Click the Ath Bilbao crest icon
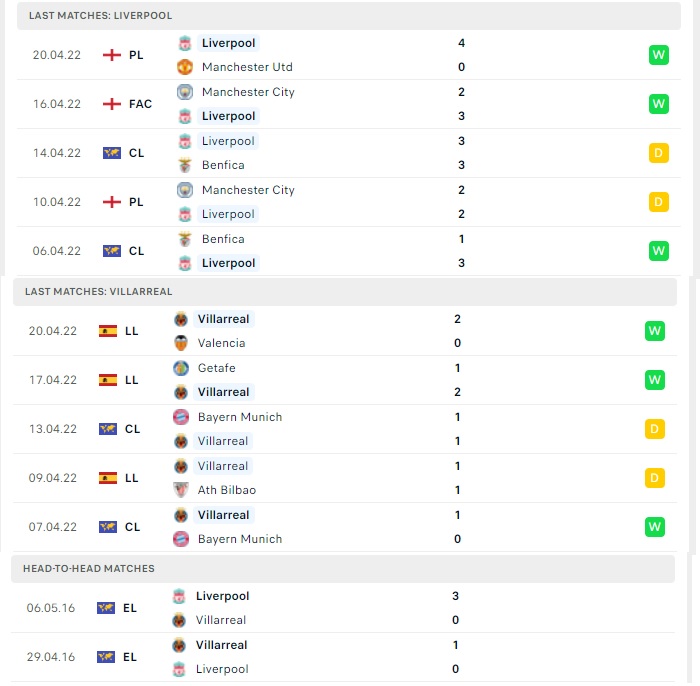 point(181,490)
